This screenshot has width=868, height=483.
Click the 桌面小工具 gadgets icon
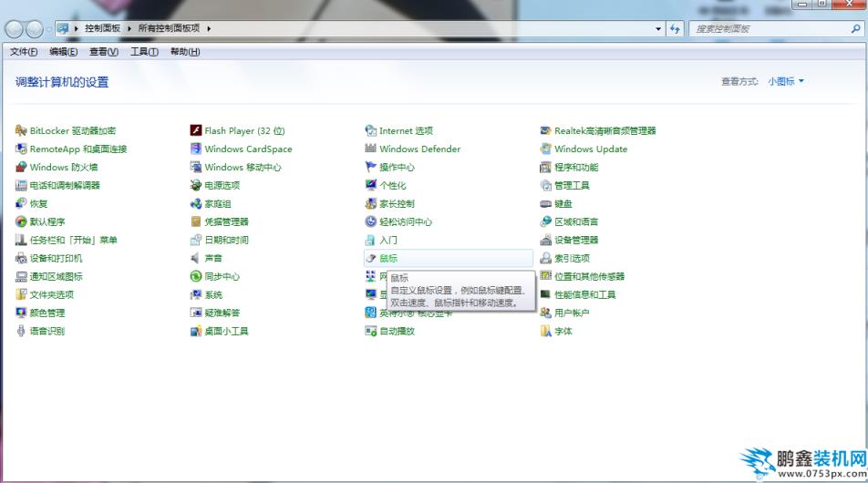tap(196, 332)
